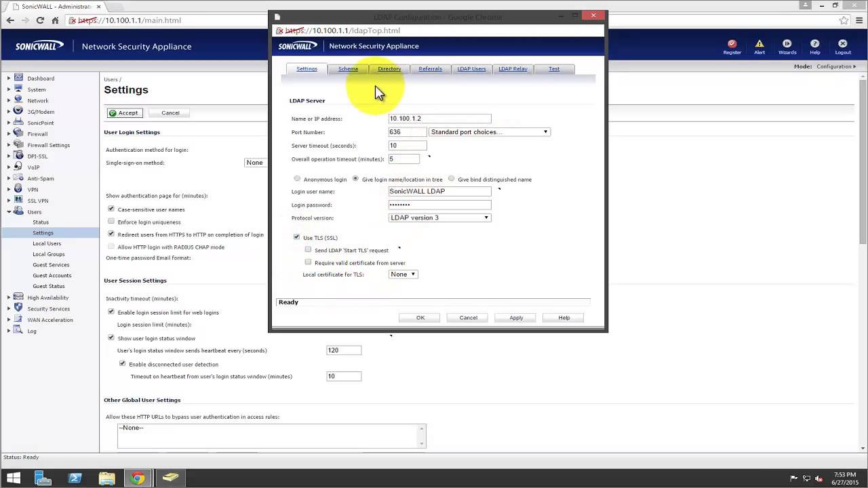Switch to the LDAP Users tab
The image size is (868, 488).
click(x=471, y=68)
